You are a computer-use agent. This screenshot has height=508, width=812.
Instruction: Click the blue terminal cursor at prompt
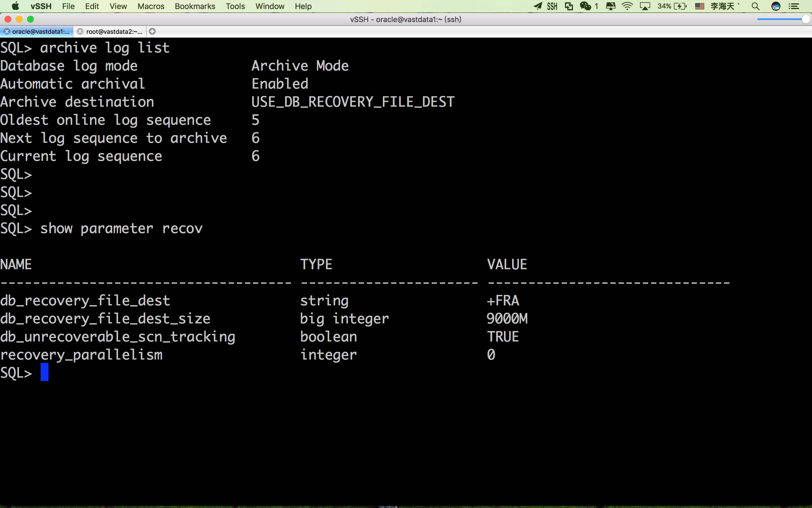pyautogui.click(x=45, y=372)
